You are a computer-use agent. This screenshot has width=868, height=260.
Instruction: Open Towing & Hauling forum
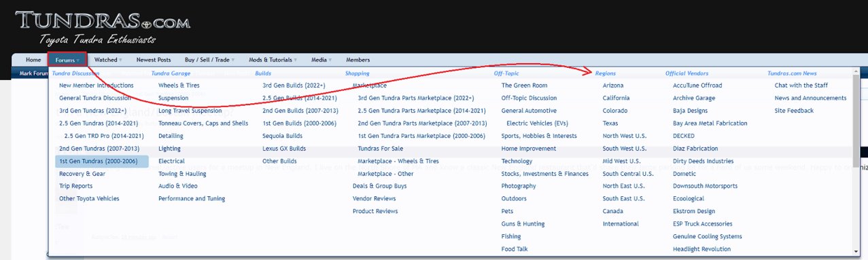(x=182, y=174)
